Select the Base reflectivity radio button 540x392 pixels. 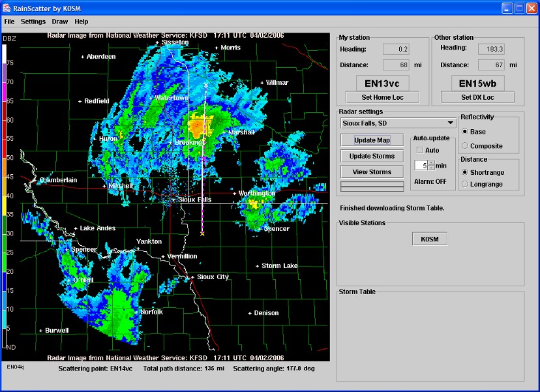[x=465, y=132]
